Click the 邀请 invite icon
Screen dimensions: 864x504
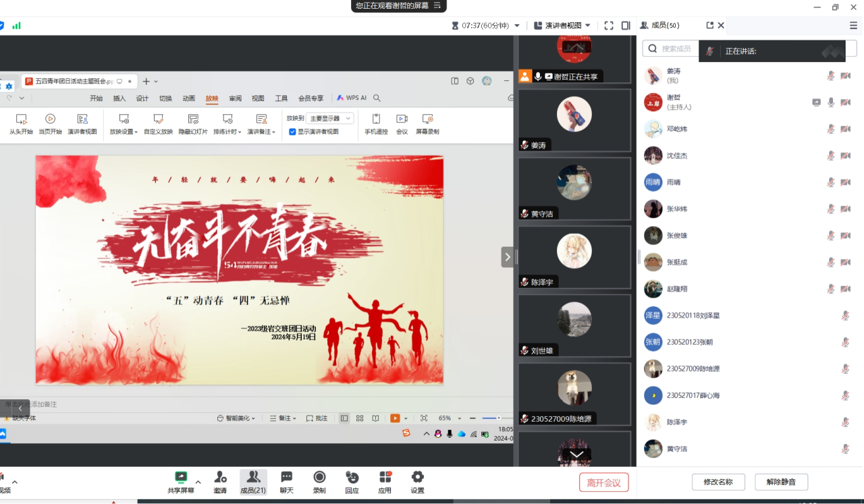click(220, 481)
